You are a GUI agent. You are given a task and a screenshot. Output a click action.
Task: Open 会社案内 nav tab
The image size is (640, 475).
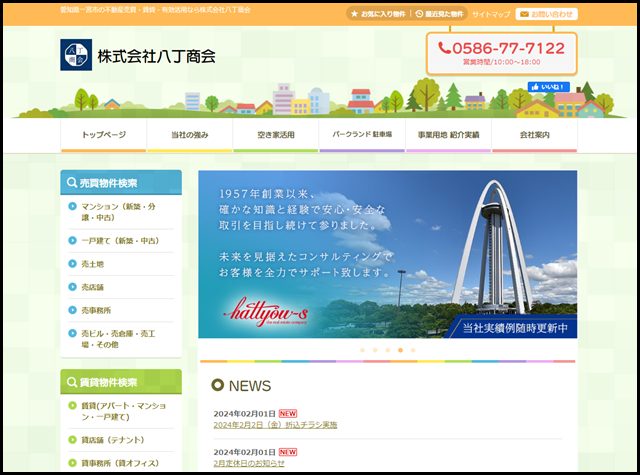pos(534,135)
